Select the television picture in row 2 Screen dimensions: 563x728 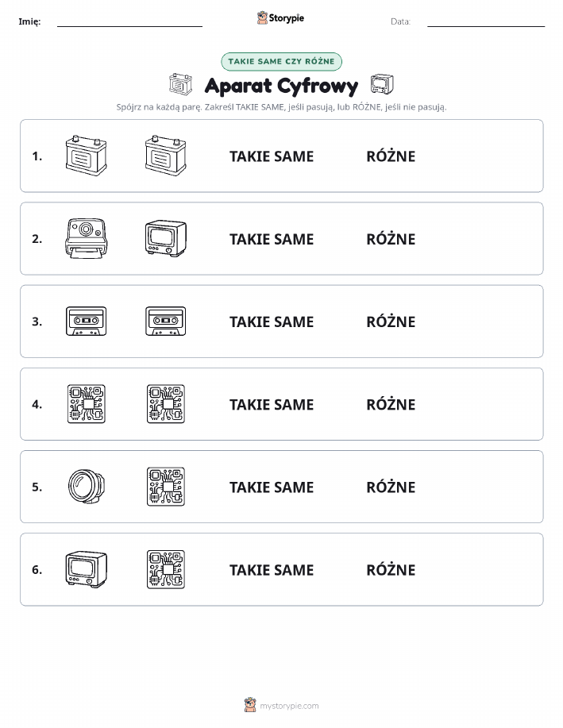click(x=166, y=239)
